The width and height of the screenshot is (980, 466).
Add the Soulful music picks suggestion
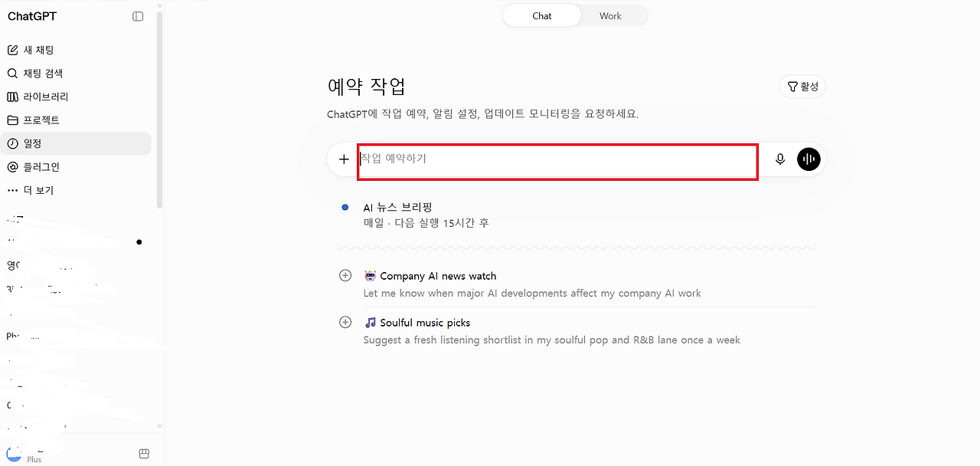pos(345,322)
